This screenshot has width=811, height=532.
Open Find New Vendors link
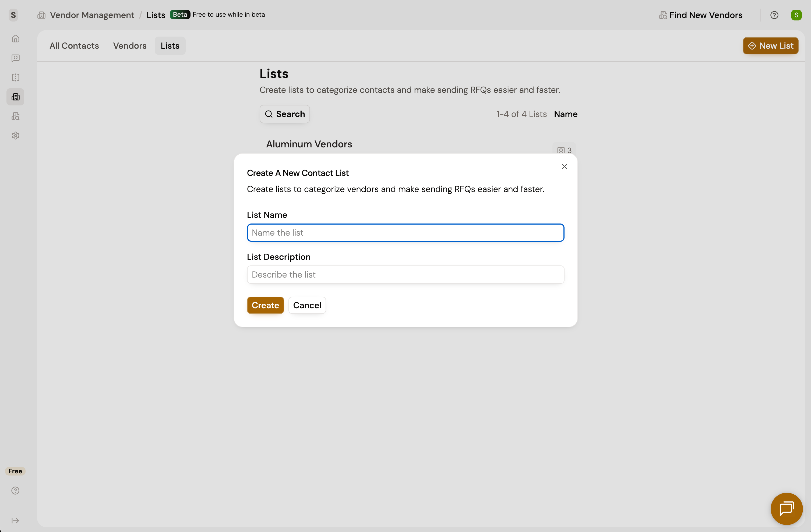[x=701, y=15]
